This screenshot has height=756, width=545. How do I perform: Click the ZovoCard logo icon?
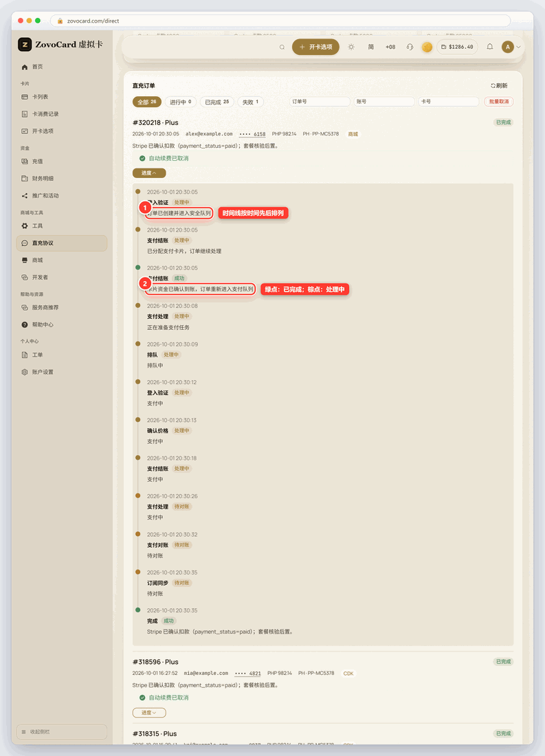point(25,45)
